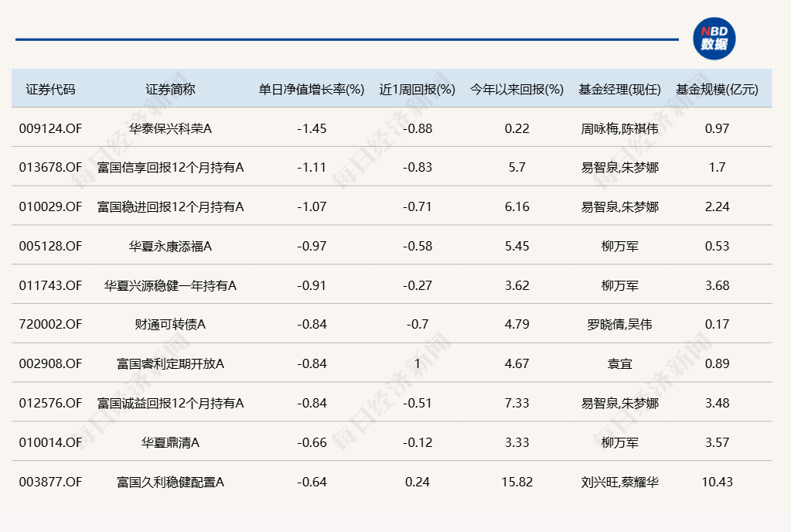Select fund manager 袁宜 cell
The width and height of the screenshot is (791, 532).
[619, 363]
